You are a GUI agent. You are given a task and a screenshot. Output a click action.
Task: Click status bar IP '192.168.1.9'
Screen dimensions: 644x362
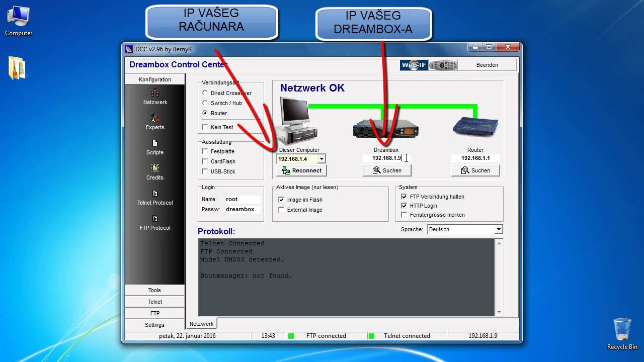[482, 336]
